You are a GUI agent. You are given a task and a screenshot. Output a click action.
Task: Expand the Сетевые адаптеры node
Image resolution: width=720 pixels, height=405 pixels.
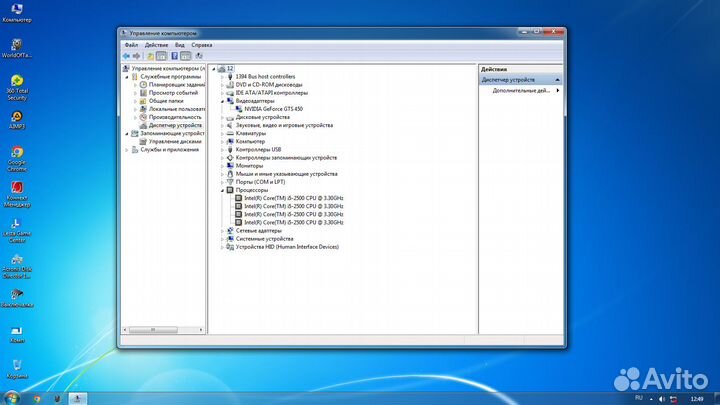[223, 231]
